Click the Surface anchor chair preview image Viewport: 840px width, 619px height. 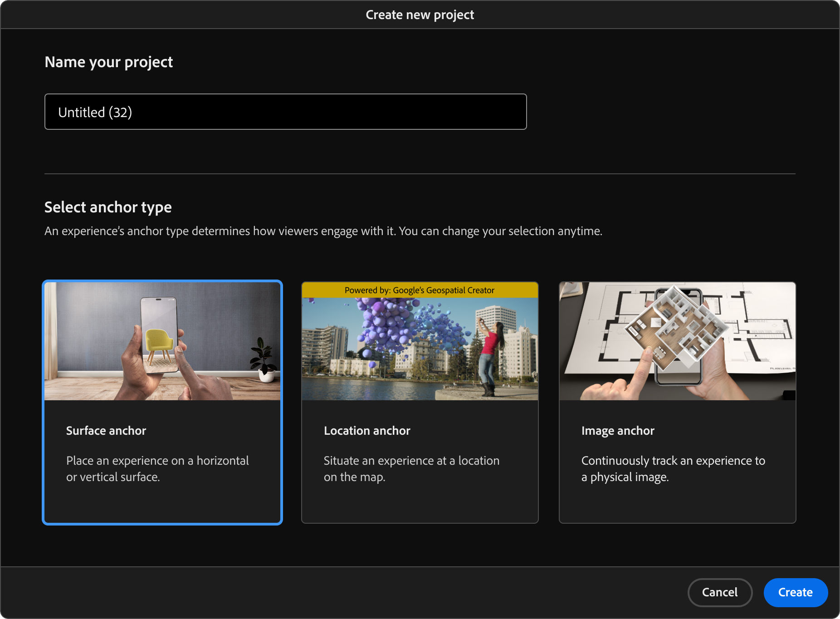162,341
